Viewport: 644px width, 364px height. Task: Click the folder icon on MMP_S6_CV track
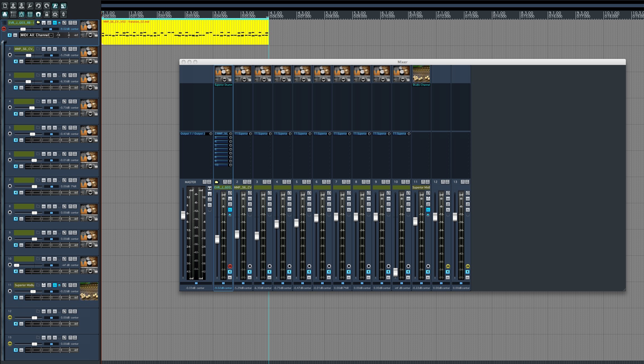coord(38,49)
